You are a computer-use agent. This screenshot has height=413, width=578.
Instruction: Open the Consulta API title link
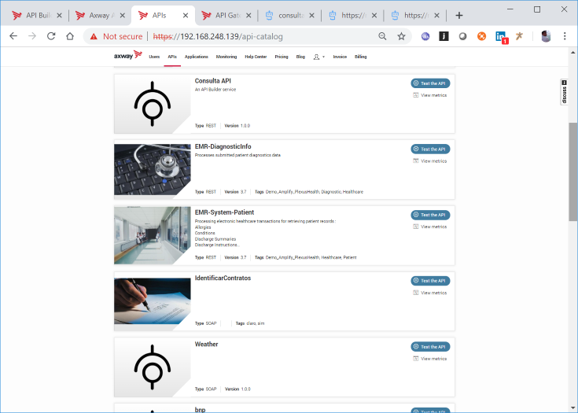[x=213, y=81]
